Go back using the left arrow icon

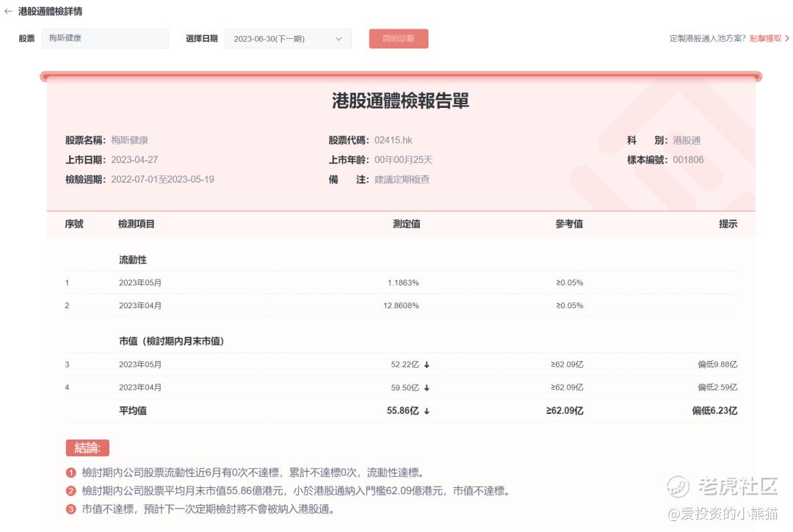[7, 11]
